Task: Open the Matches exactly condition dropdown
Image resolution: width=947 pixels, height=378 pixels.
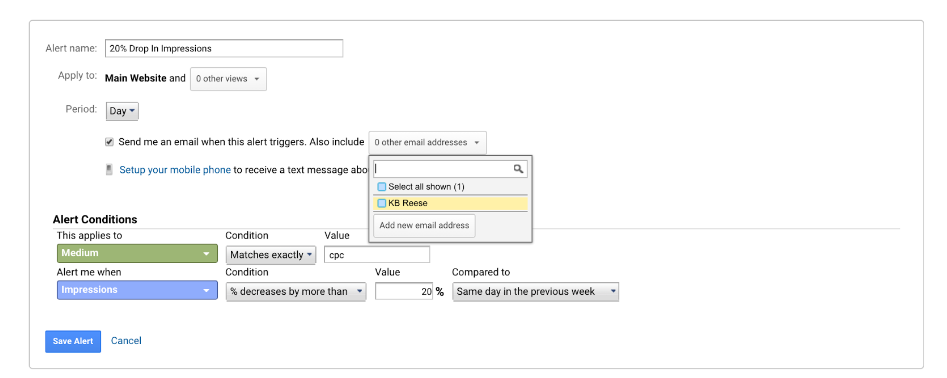Action: (x=271, y=255)
